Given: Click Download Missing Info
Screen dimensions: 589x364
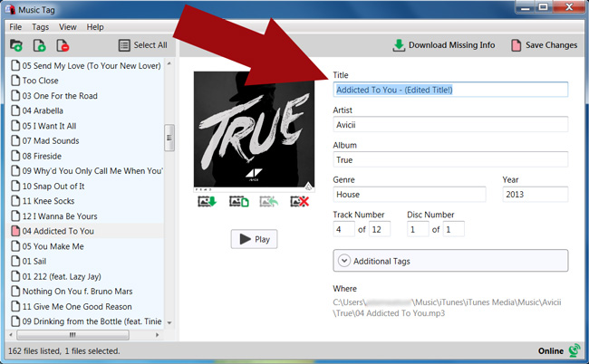Looking at the screenshot, I should click(444, 45).
